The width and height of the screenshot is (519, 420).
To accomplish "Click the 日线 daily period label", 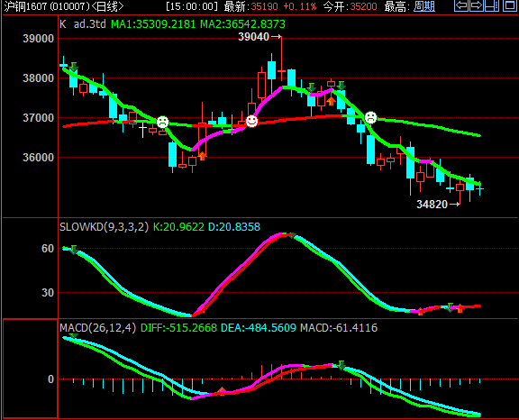I will tap(107, 6).
